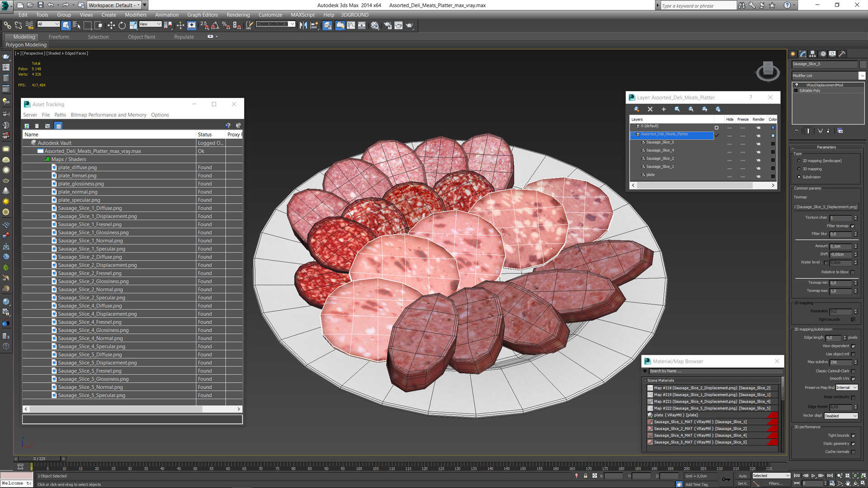
Task: Open the Material Editor icon
Action: click(x=375, y=25)
